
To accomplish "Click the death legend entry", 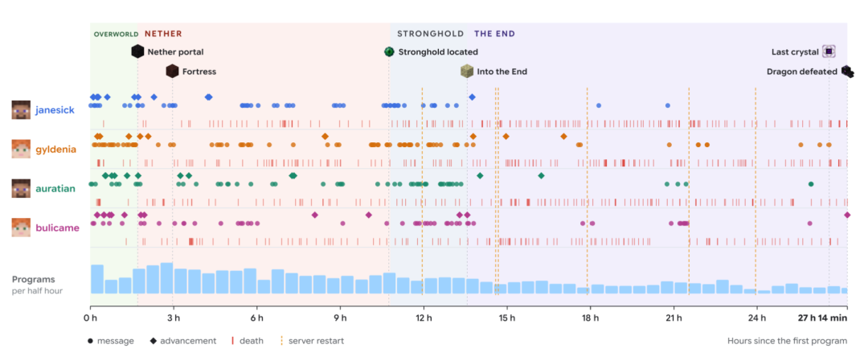I will click(x=247, y=341).
